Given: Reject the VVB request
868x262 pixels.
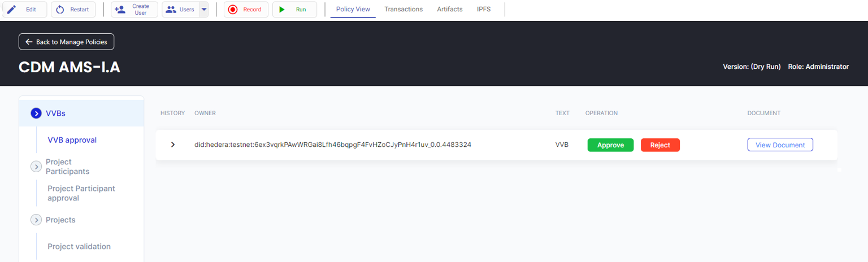Looking at the screenshot, I should [x=660, y=145].
